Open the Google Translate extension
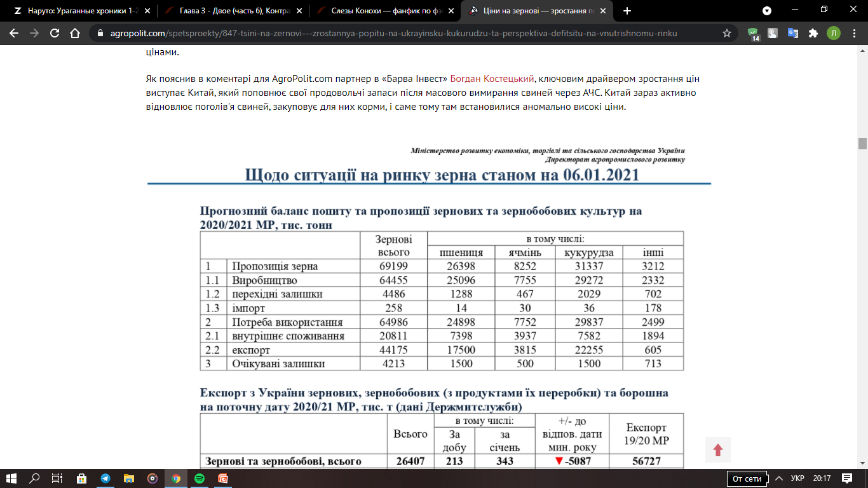 click(x=792, y=33)
